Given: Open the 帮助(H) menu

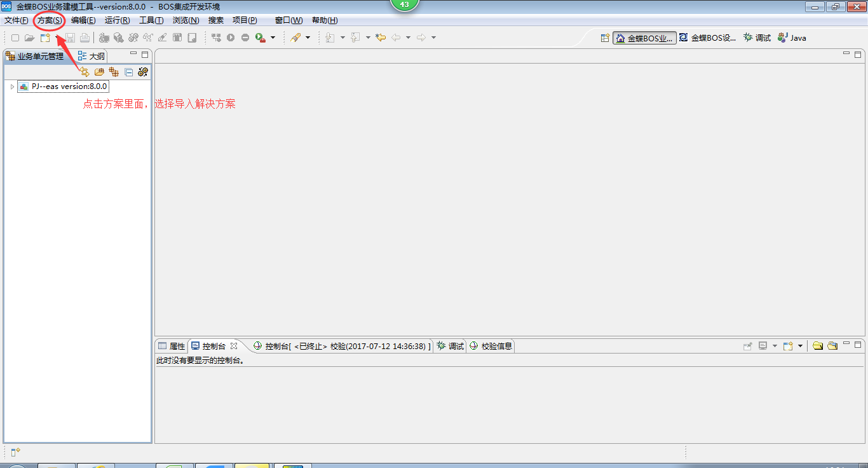Looking at the screenshot, I should 325,20.
